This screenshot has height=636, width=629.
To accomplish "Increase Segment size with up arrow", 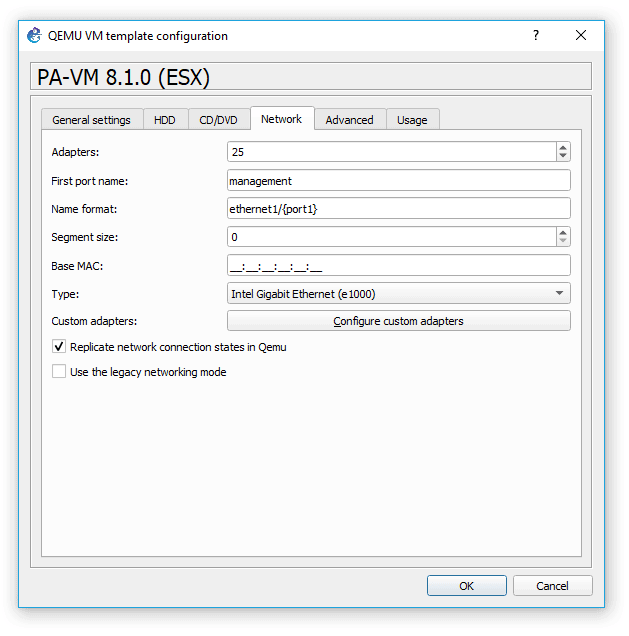I will pyautogui.click(x=563, y=232).
